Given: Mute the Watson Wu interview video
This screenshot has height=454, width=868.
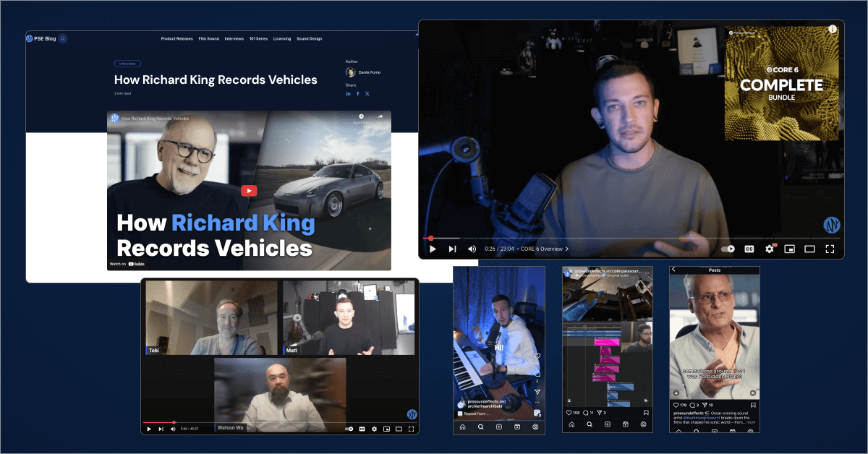Looking at the screenshot, I should [x=172, y=429].
